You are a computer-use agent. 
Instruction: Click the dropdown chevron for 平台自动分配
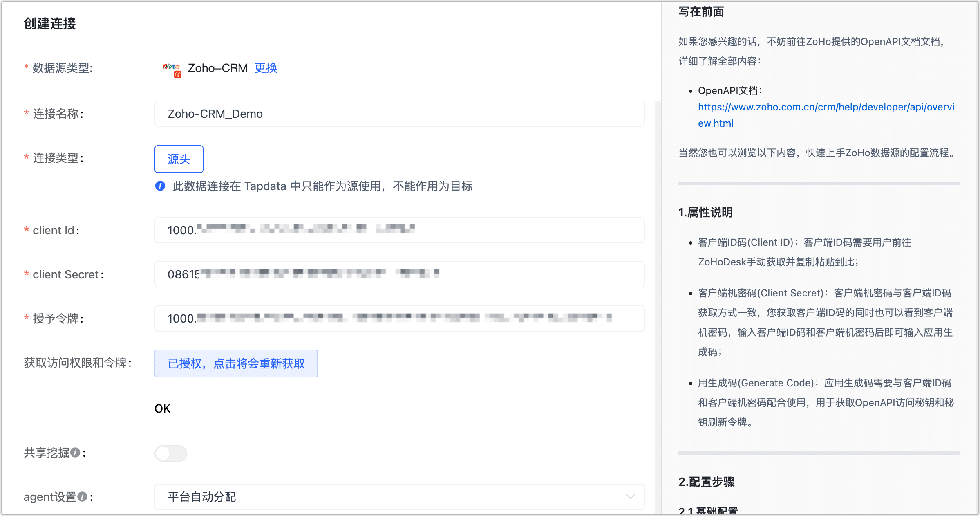click(x=630, y=497)
